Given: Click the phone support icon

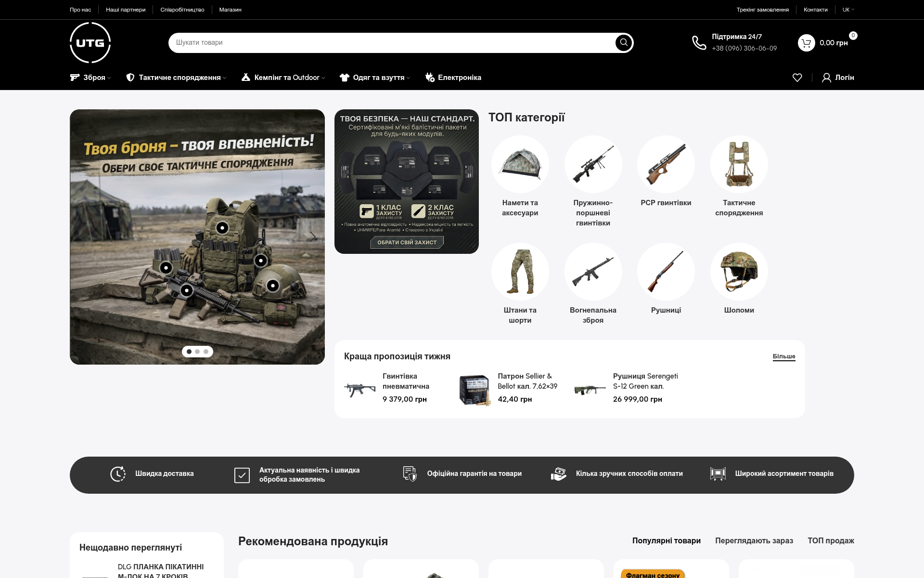Looking at the screenshot, I should pyautogui.click(x=699, y=43).
